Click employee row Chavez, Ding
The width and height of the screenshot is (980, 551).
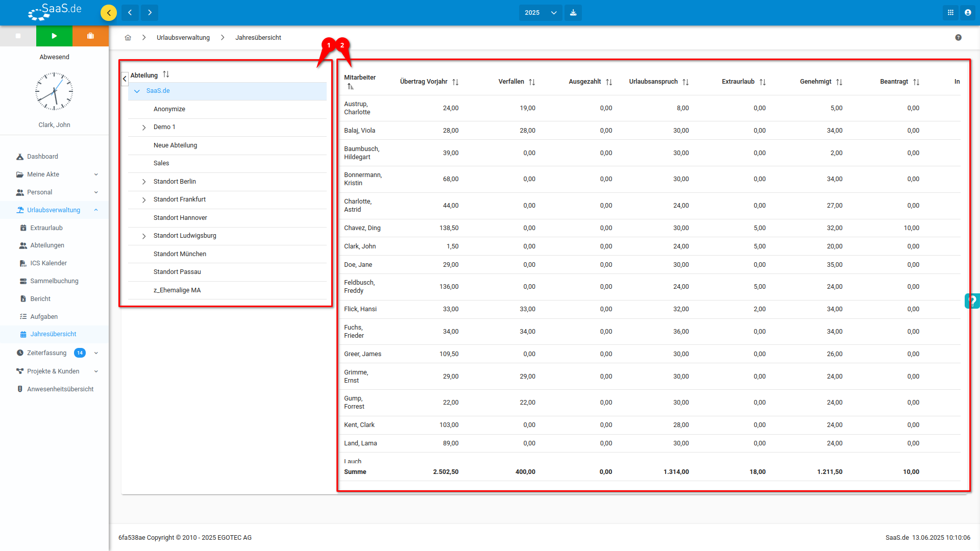650,228
